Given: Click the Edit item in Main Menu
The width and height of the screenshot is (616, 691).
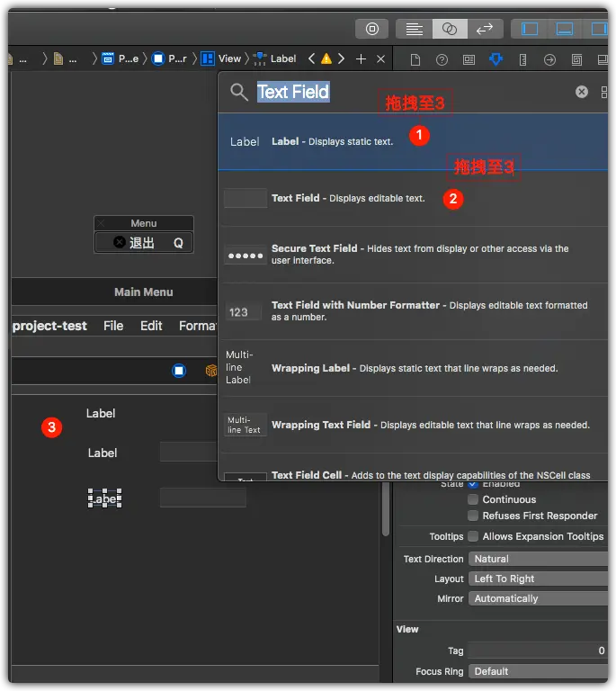Looking at the screenshot, I should (x=151, y=326).
